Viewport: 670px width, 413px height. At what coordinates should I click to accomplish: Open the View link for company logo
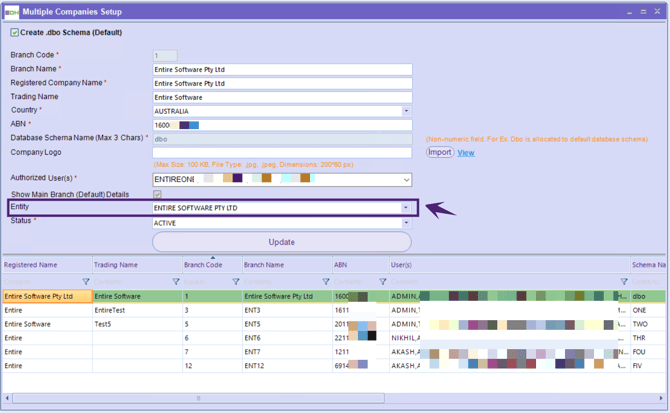pyautogui.click(x=466, y=153)
